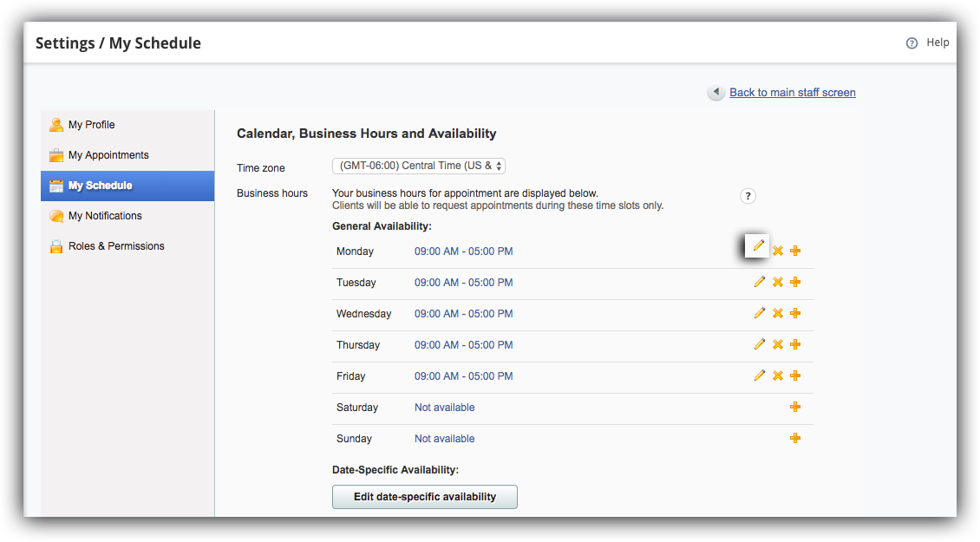Open the Thursday hours editor pencil
Image resolution: width=980 pixels, height=542 pixels.
pyautogui.click(x=760, y=344)
